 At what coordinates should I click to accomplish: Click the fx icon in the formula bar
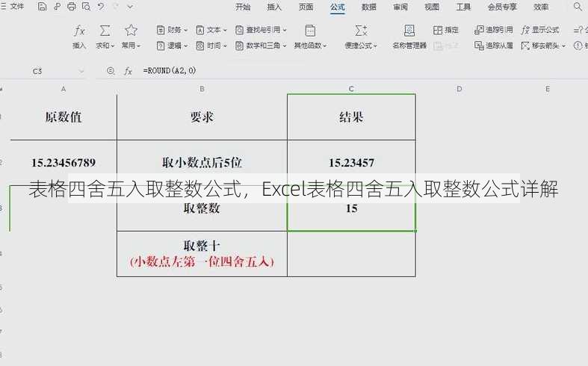click(x=128, y=70)
